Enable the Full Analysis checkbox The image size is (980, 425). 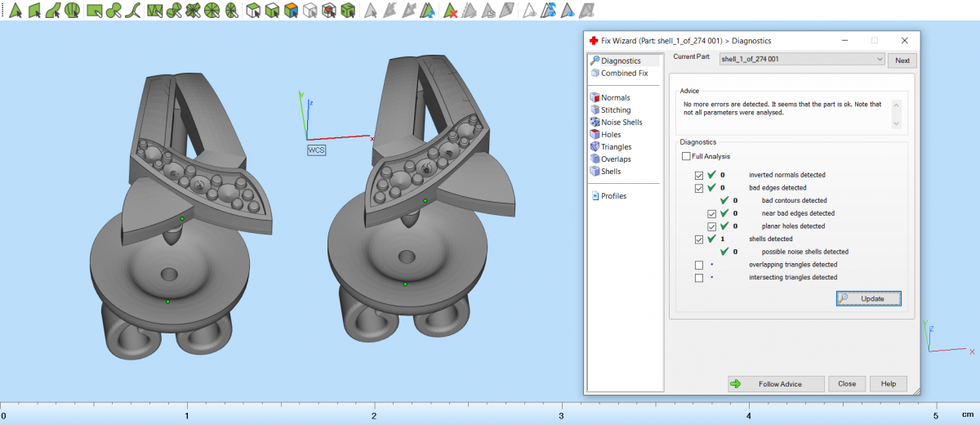(x=686, y=156)
